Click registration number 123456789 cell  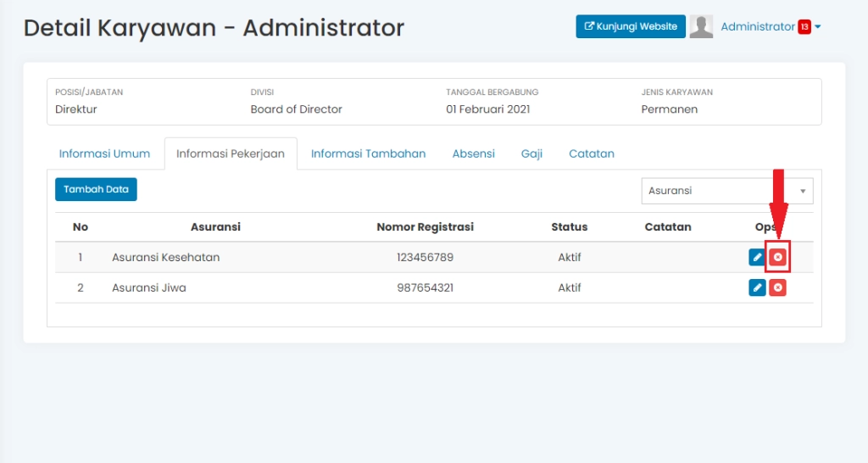425,257
